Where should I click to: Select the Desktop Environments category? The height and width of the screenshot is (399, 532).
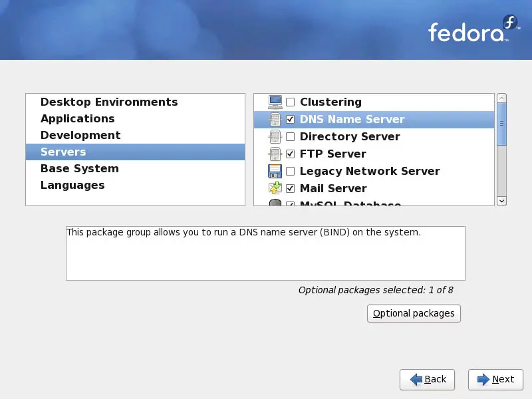136,102
